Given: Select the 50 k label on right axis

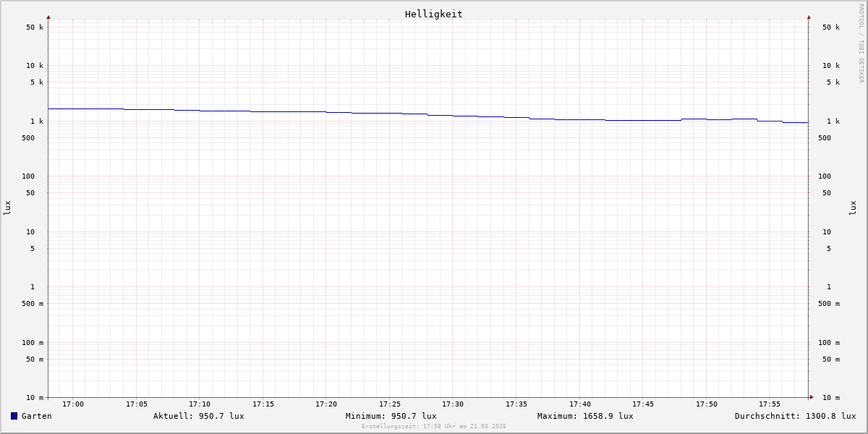Looking at the screenshot, I should coord(830,27).
